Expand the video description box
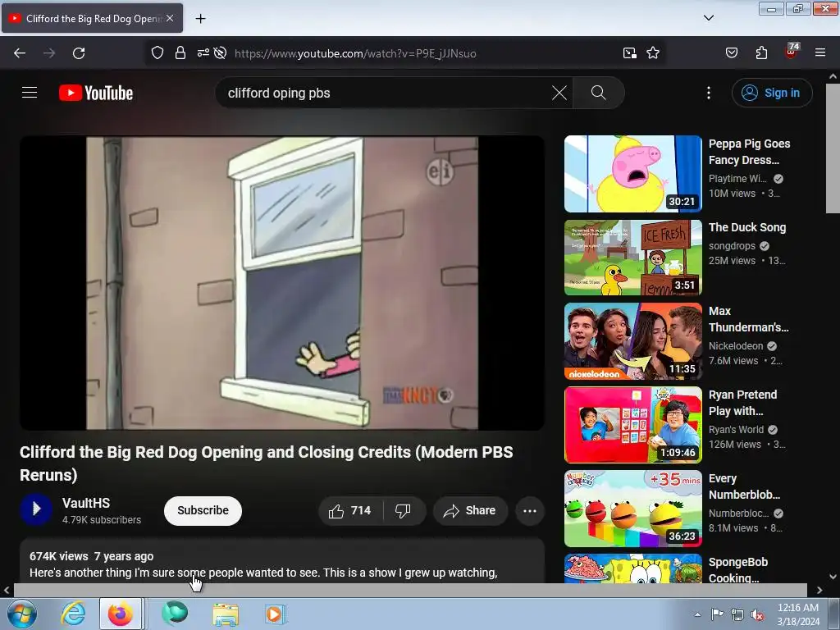The image size is (840, 630). tap(282, 563)
